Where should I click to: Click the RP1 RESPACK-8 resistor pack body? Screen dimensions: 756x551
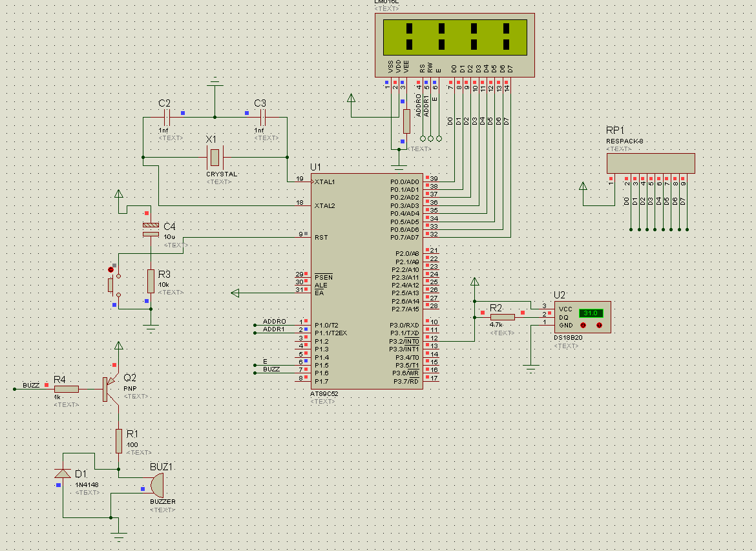click(x=651, y=163)
